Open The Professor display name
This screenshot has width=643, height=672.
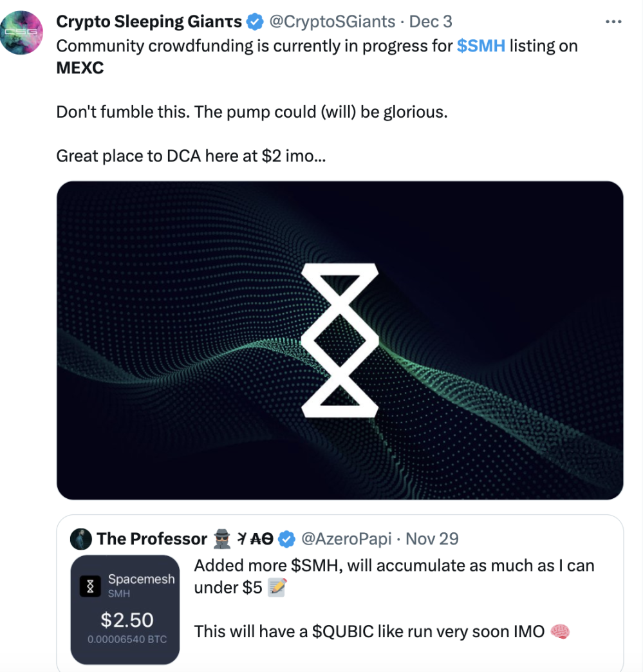pyautogui.click(x=152, y=539)
